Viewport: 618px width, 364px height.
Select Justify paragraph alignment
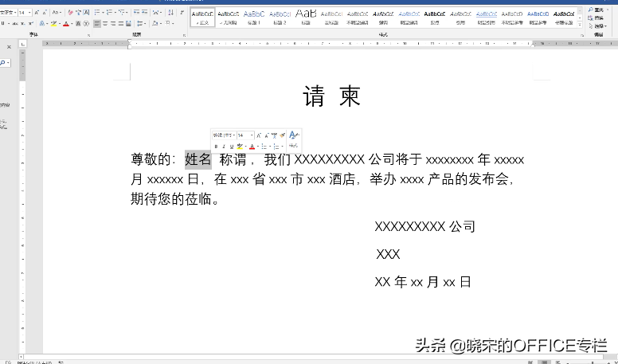point(121,23)
